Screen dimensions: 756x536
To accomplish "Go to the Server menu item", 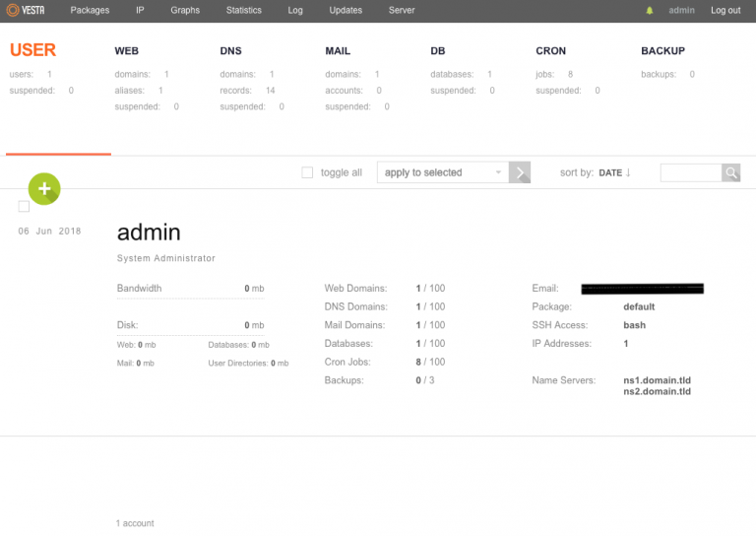I will (401, 11).
